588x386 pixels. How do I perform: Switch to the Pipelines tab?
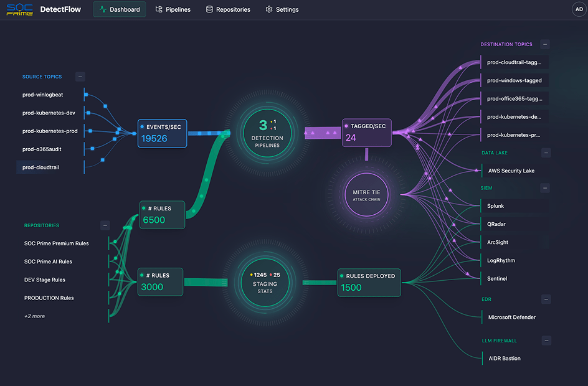pyautogui.click(x=173, y=9)
